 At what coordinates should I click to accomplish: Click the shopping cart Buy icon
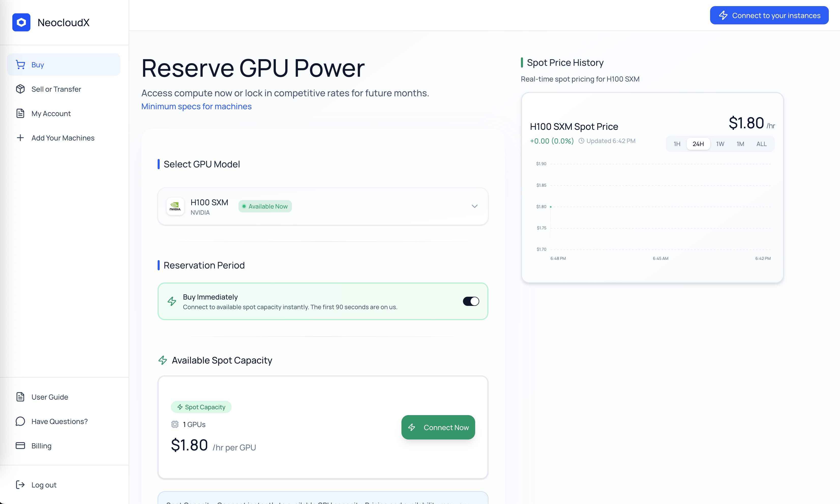20,65
